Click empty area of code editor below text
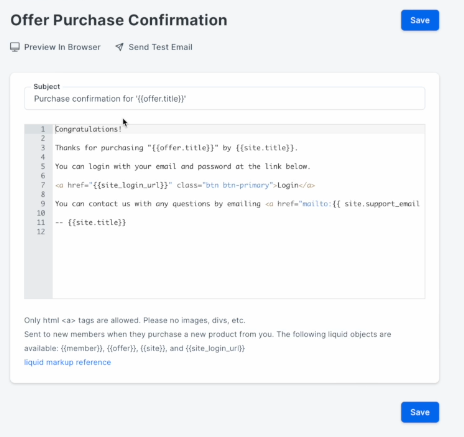 (x=238, y=267)
